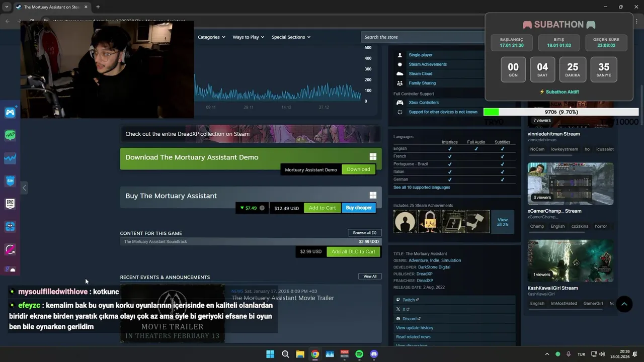This screenshot has height=362, width=644.
Task: Open the blue price chart sidebar icon
Action: coord(10,158)
